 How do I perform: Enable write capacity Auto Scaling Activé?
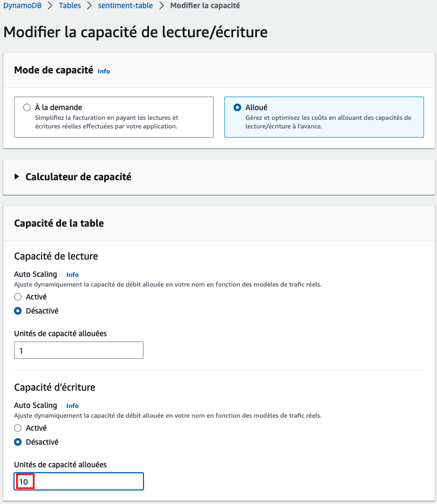coord(18,428)
